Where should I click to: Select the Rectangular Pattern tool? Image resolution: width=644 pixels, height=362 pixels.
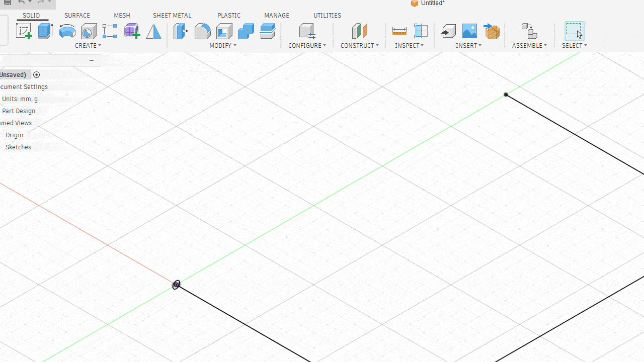pyautogui.click(x=110, y=31)
